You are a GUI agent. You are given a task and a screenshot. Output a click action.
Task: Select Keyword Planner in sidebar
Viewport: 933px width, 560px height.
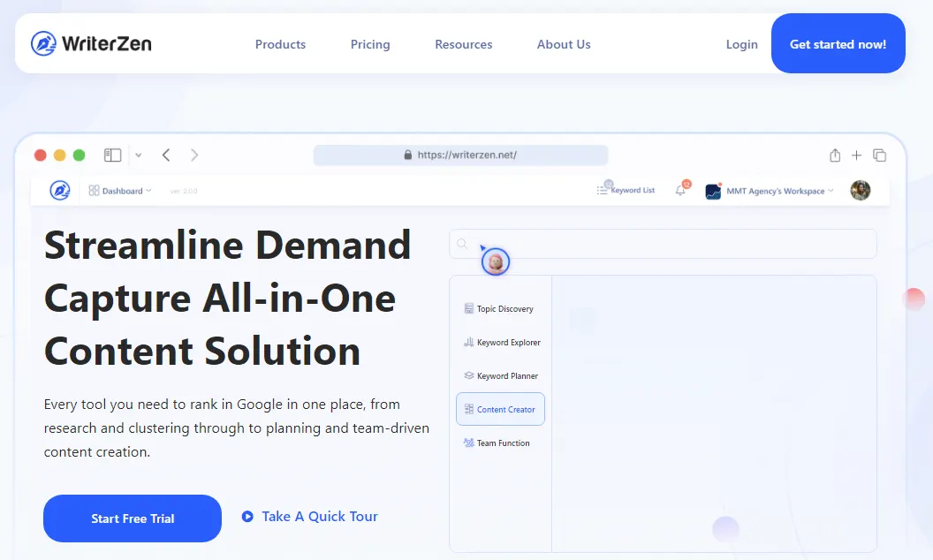coord(500,376)
